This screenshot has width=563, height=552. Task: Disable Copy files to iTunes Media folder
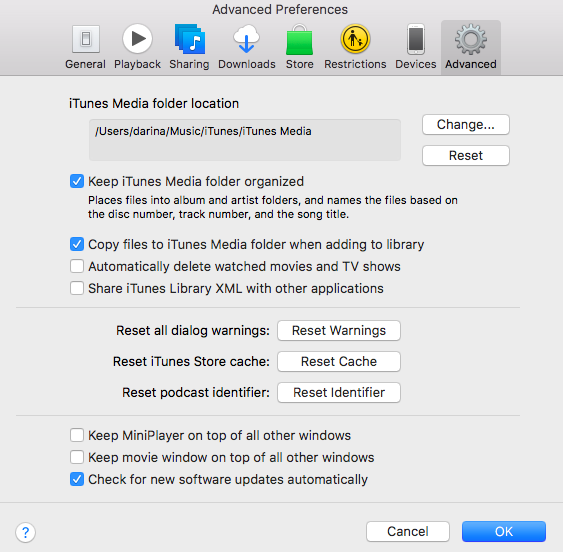tap(77, 244)
